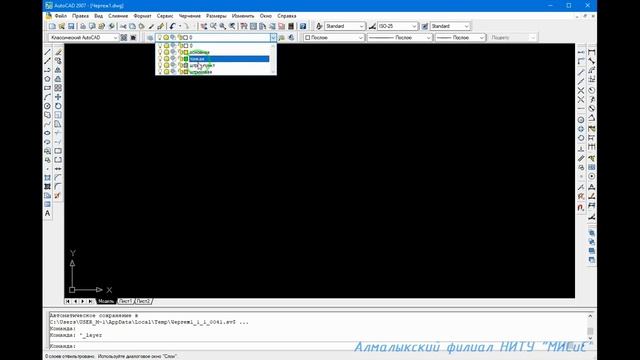The image size is (640, 360).
Task: Select the Offset modify tool
Action: click(58, 79)
